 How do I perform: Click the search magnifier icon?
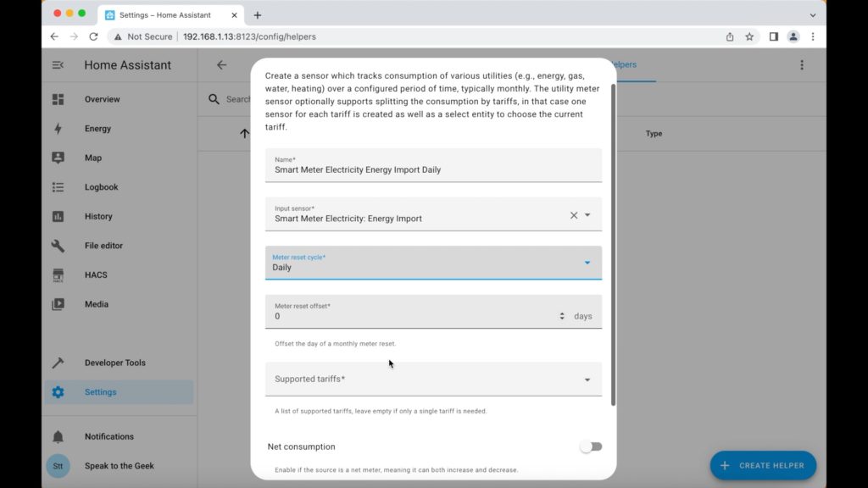tap(214, 99)
